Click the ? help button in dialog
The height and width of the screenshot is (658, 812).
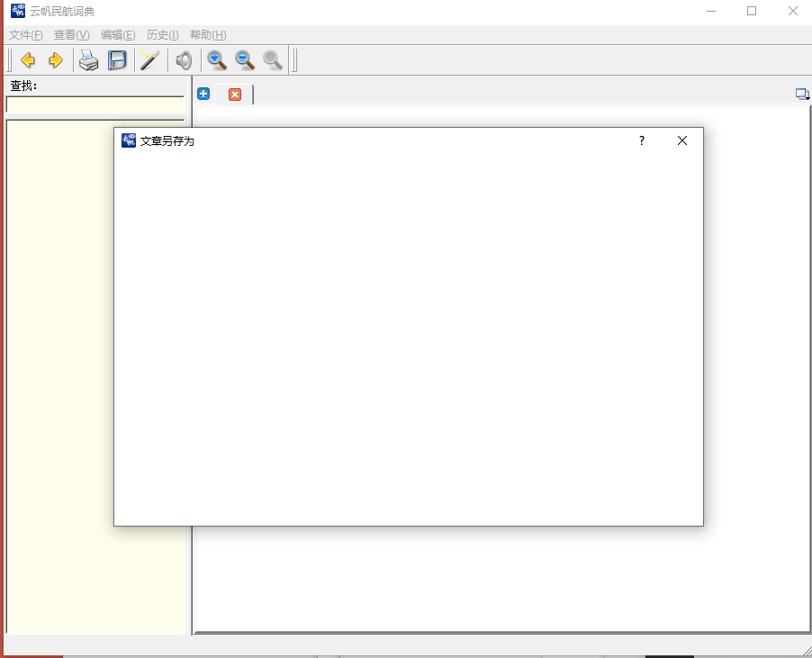coord(642,140)
